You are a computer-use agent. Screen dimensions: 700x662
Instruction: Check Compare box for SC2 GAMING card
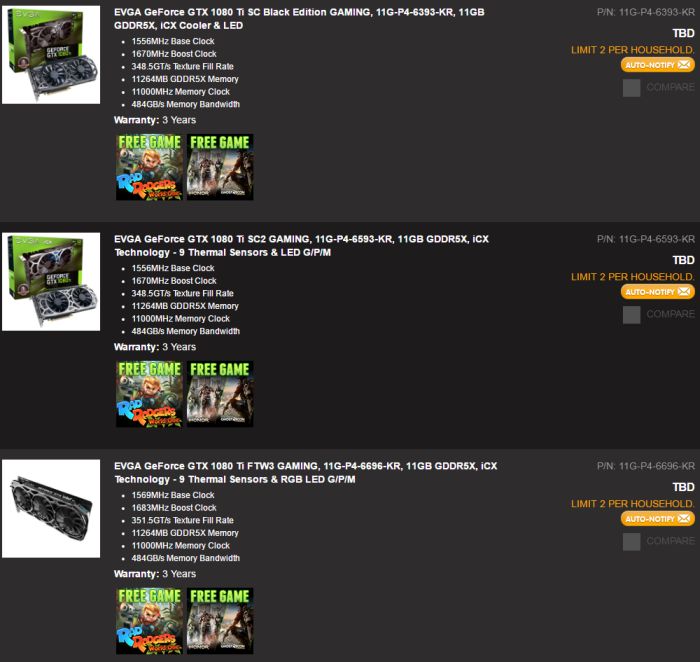coord(631,315)
